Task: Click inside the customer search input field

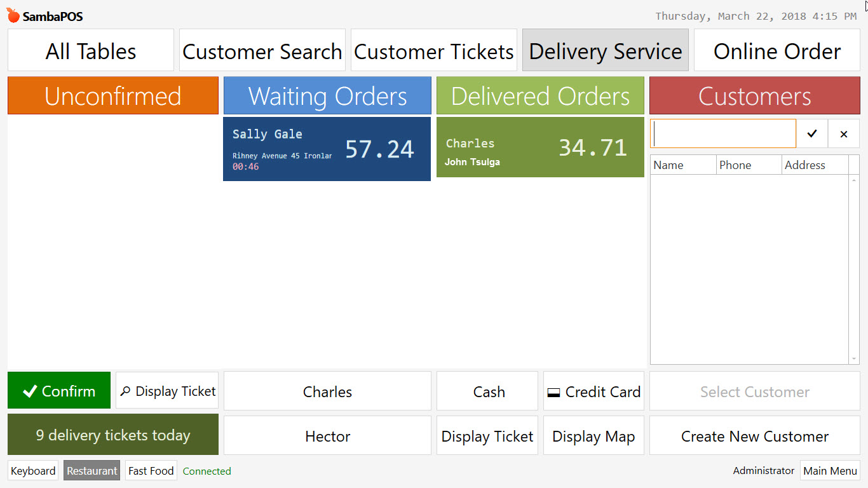Action: [723, 133]
